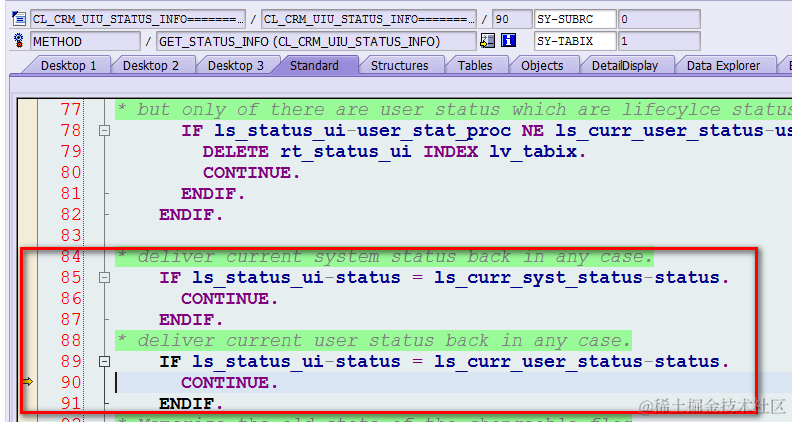Click the CONTINUE statement on line 90

pos(229,383)
